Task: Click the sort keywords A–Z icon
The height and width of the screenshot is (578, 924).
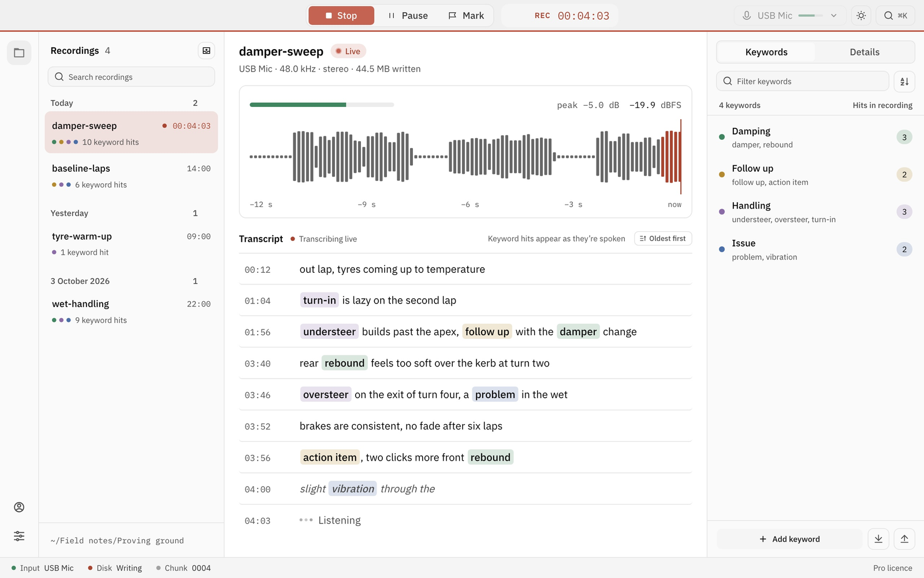Action: click(x=904, y=81)
